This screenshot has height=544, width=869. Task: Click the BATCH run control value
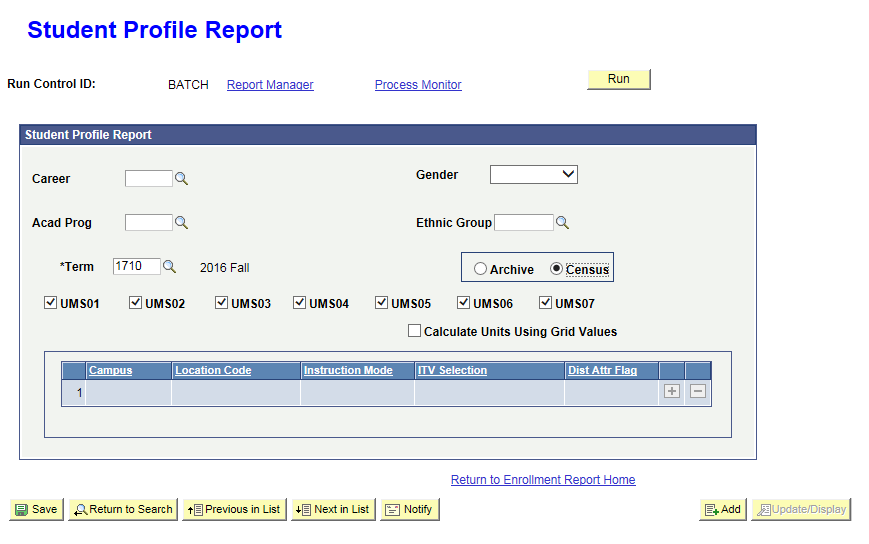[188, 85]
